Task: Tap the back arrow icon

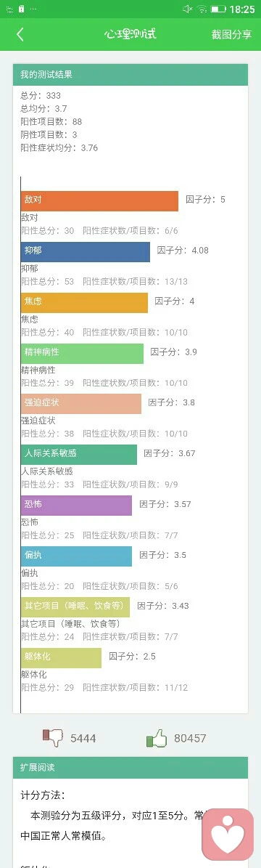Action: coord(20,34)
